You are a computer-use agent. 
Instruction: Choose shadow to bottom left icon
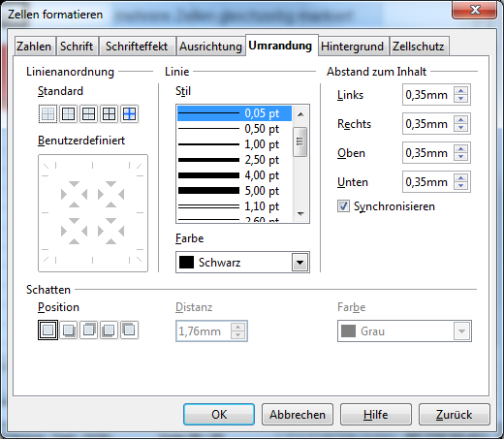coord(109,330)
